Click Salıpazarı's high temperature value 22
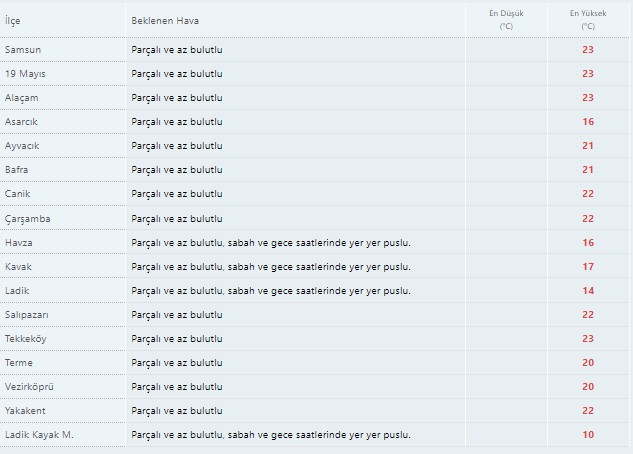633x454 pixels. [588, 315]
